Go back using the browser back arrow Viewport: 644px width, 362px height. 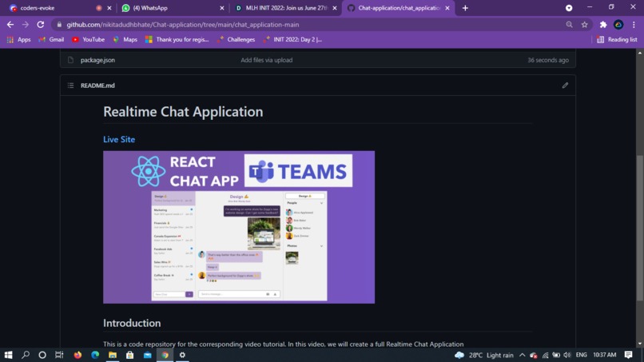click(10, 25)
